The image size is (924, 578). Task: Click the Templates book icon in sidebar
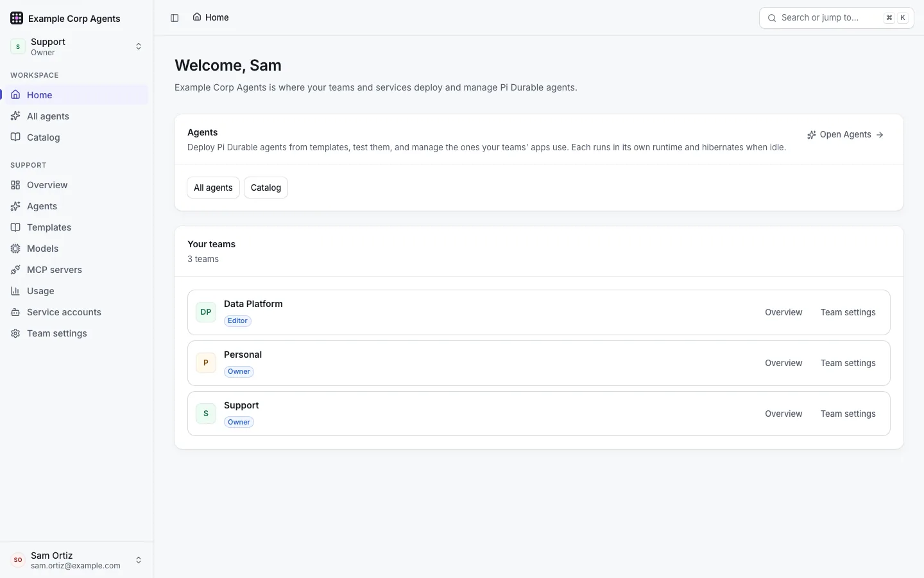point(15,227)
